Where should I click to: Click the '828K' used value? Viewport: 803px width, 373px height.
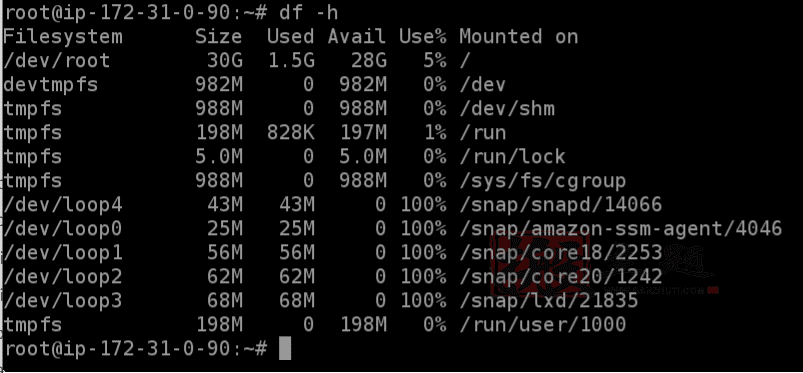[x=290, y=133]
